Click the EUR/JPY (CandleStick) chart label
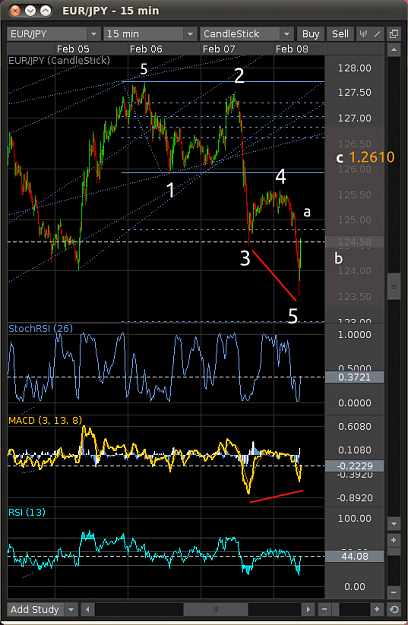Viewport: 408px width, 625px height. coord(59,61)
